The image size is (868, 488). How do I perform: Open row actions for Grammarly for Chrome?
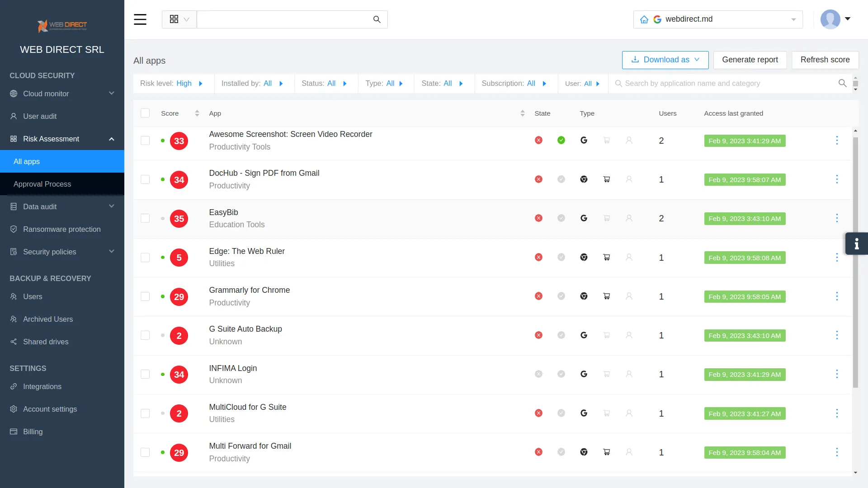pyautogui.click(x=837, y=296)
